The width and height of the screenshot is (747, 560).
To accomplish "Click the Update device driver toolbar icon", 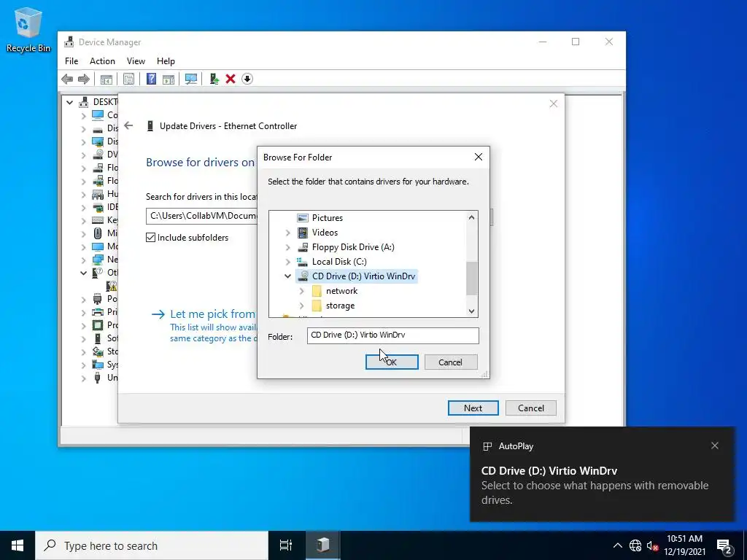I will [214, 79].
